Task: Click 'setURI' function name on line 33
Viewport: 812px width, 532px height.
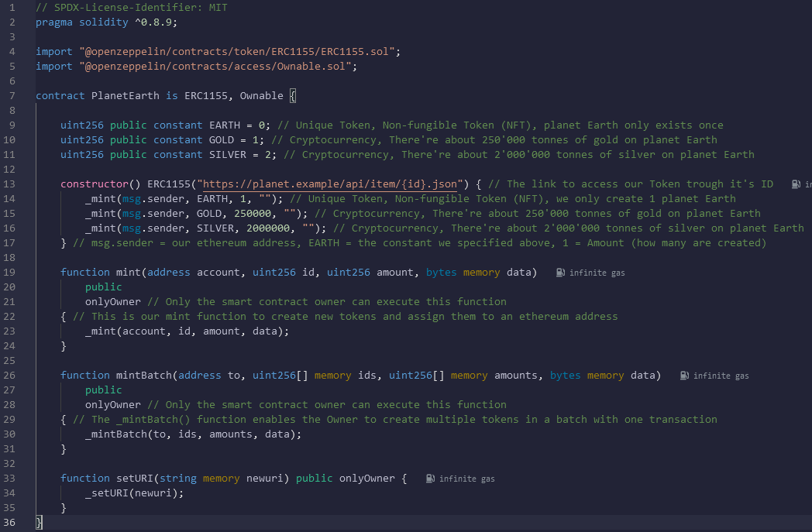Action: pos(135,479)
